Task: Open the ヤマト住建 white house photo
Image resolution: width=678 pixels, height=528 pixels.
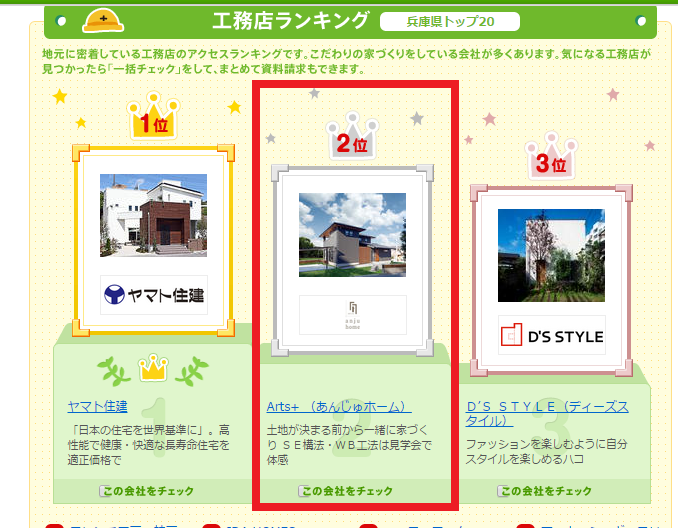Action: tap(154, 215)
